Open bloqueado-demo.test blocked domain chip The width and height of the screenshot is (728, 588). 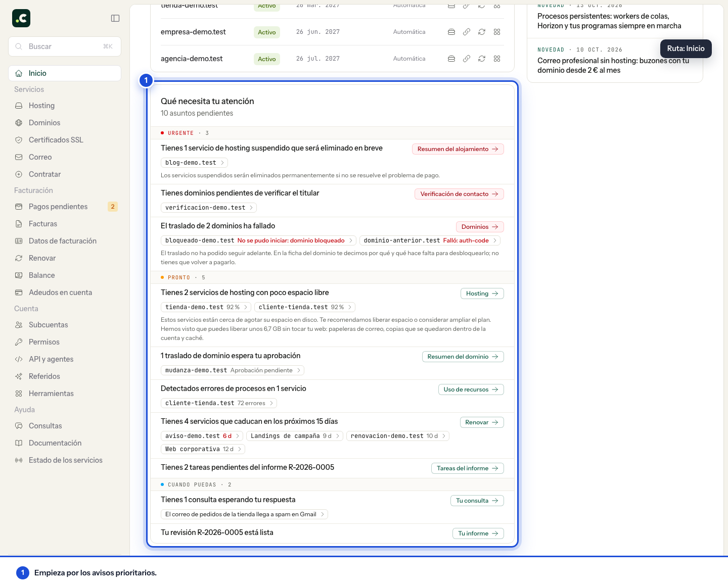pyautogui.click(x=258, y=240)
